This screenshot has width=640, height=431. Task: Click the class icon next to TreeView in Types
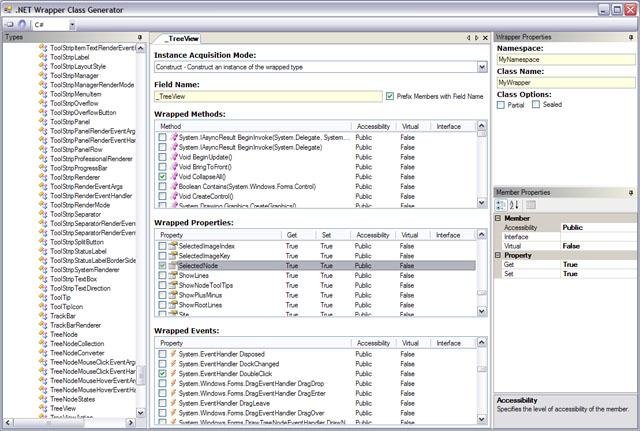pos(43,408)
